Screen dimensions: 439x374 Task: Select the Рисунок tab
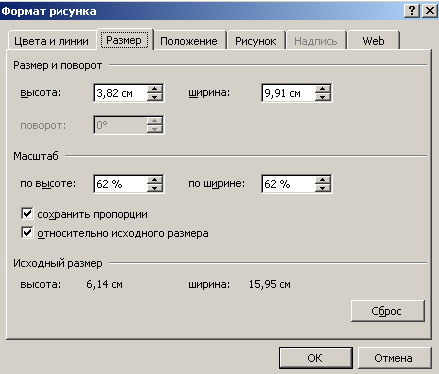click(x=256, y=41)
